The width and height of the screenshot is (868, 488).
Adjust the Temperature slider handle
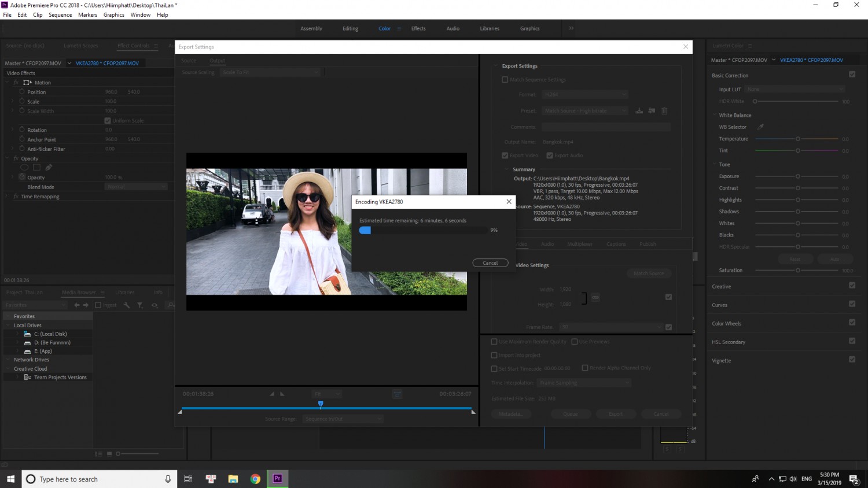coord(797,139)
